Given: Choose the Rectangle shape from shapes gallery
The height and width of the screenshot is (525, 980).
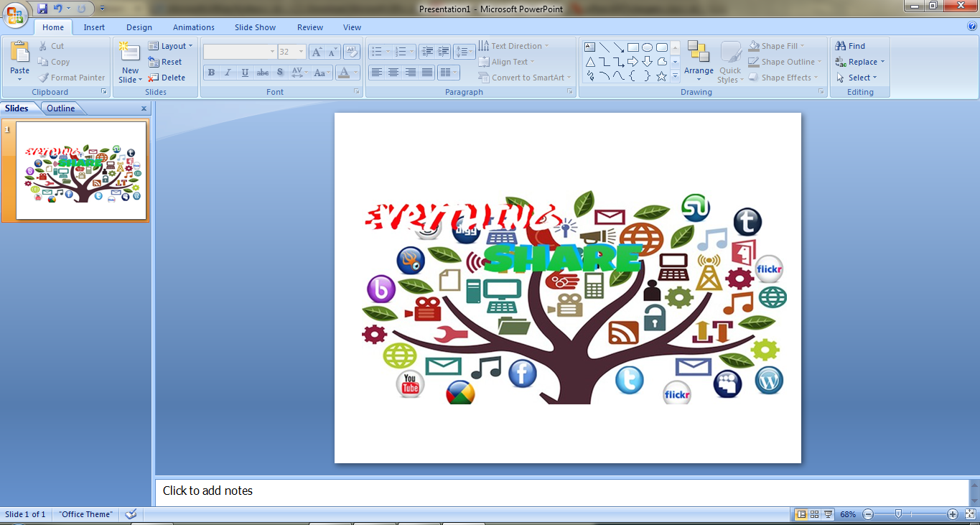Looking at the screenshot, I should [633, 47].
